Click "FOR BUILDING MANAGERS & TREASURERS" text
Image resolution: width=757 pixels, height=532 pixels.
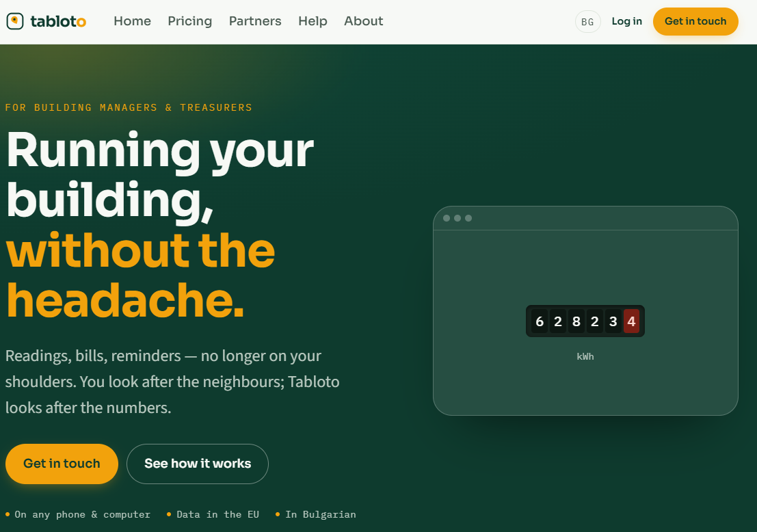coord(129,107)
